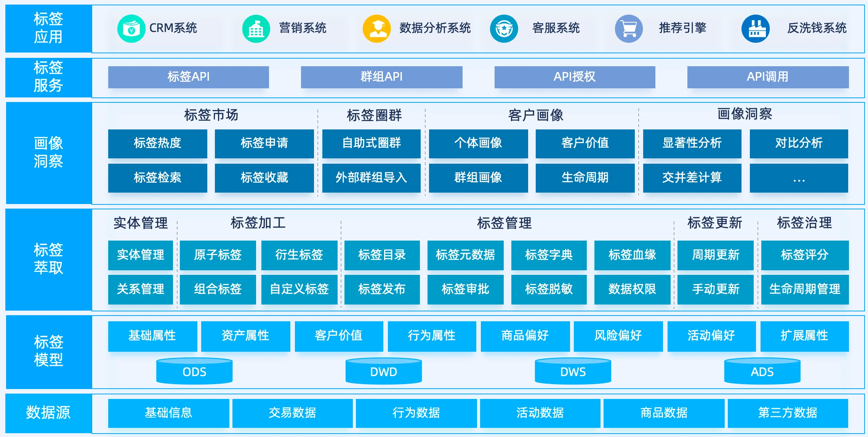Select the ODS database cylinder

pos(194,371)
